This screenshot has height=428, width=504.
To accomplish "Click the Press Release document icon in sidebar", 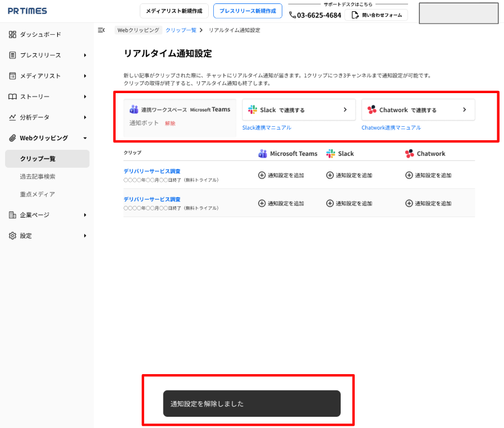I will pos(12,56).
